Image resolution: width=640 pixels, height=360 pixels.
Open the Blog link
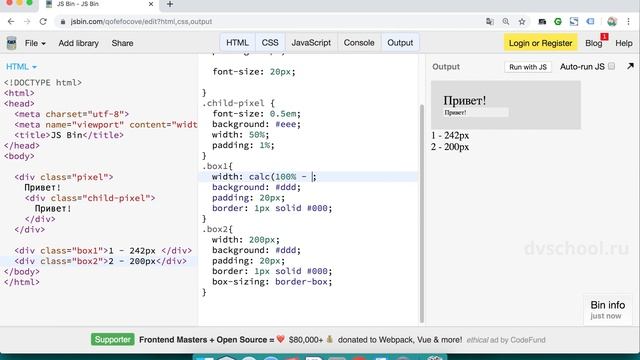coord(593,43)
